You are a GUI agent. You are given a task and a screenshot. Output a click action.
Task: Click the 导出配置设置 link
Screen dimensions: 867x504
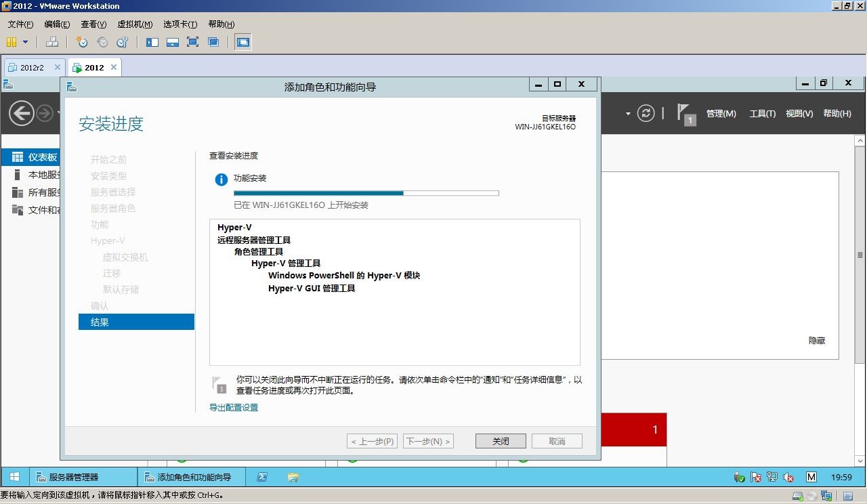[x=234, y=408]
